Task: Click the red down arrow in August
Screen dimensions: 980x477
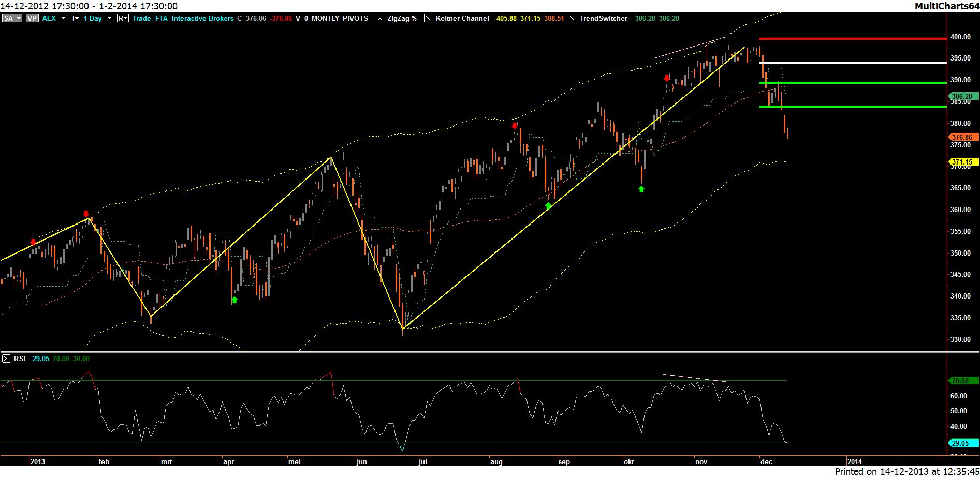Action: point(514,126)
